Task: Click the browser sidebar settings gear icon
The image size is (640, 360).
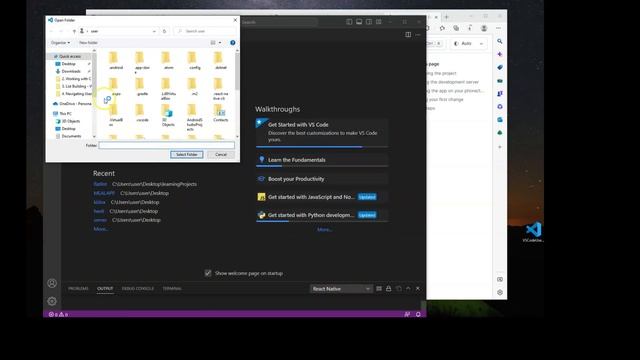Action: pos(500,292)
